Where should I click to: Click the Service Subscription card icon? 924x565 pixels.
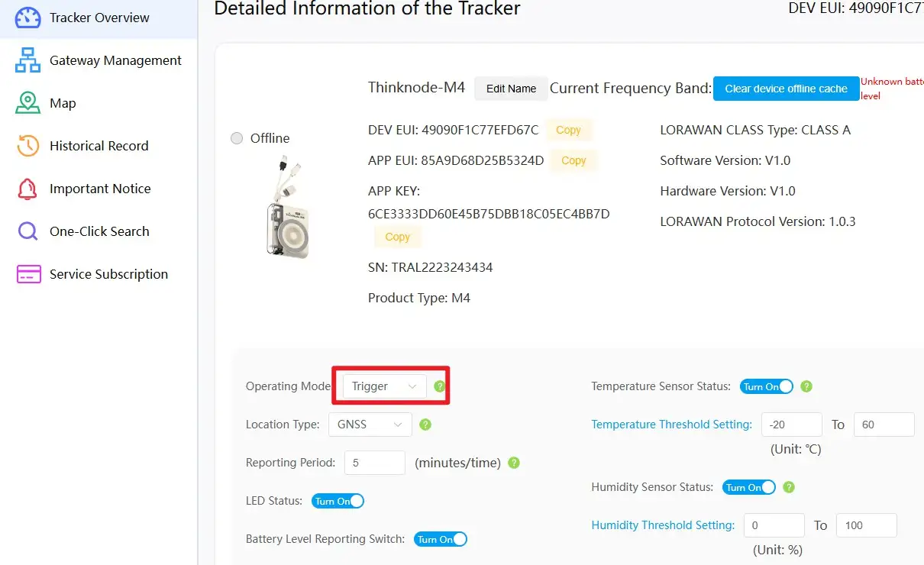click(27, 274)
